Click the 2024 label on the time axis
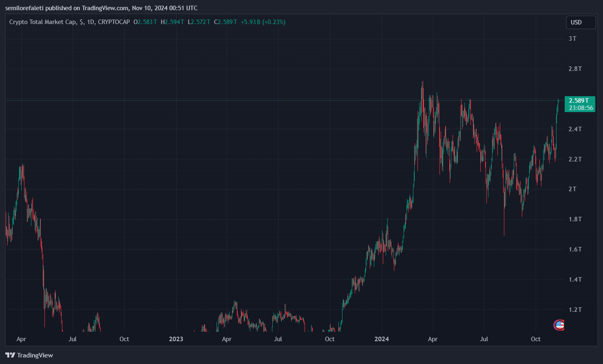This screenshot has width=603, height=364. point(382,339)
